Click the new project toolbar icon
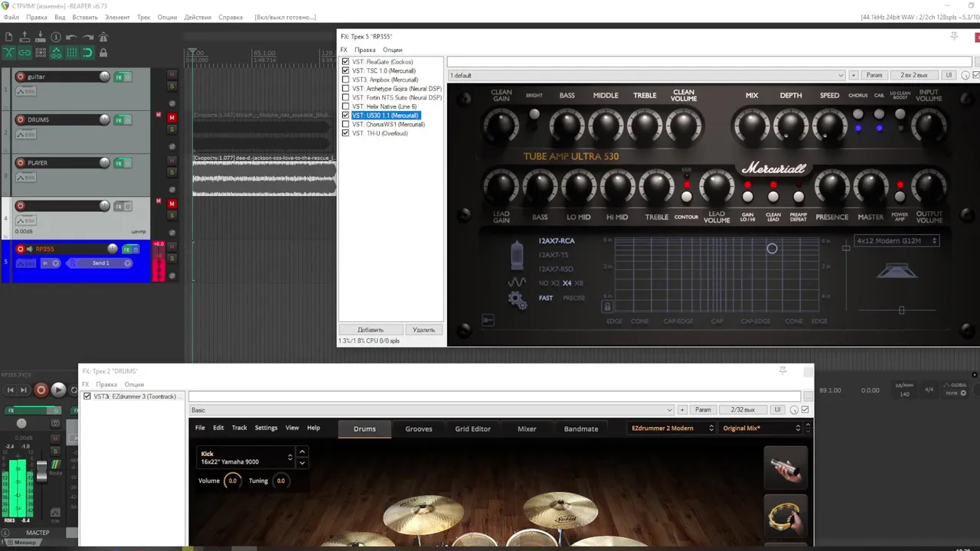The image size is (980, 551). pyautogui.click(x=8, y=37)
